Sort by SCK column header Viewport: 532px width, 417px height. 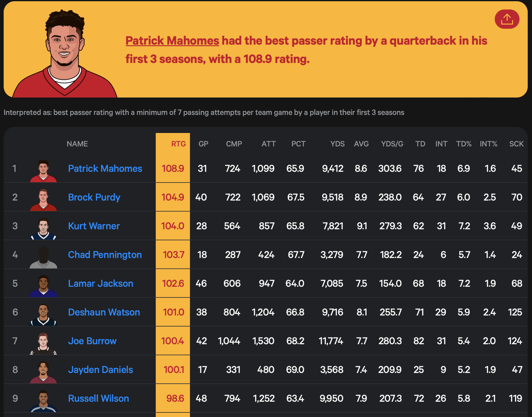tap(516, 144)
